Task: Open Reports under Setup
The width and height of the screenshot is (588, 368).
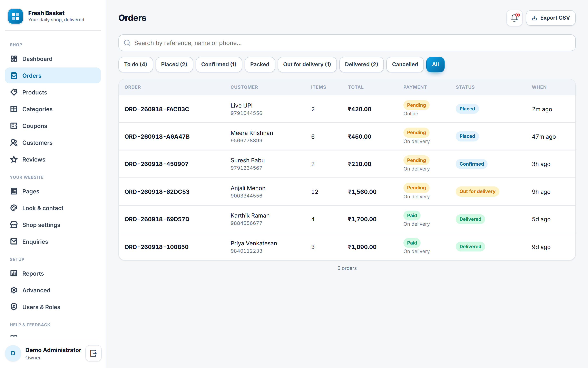Action: 53,274
